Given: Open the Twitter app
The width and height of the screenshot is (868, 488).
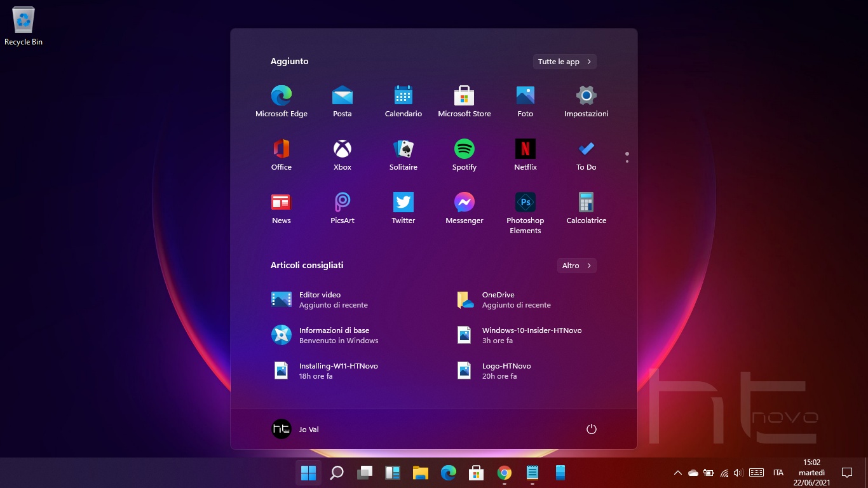Looking at the screenshot, I should coord(403,208).
